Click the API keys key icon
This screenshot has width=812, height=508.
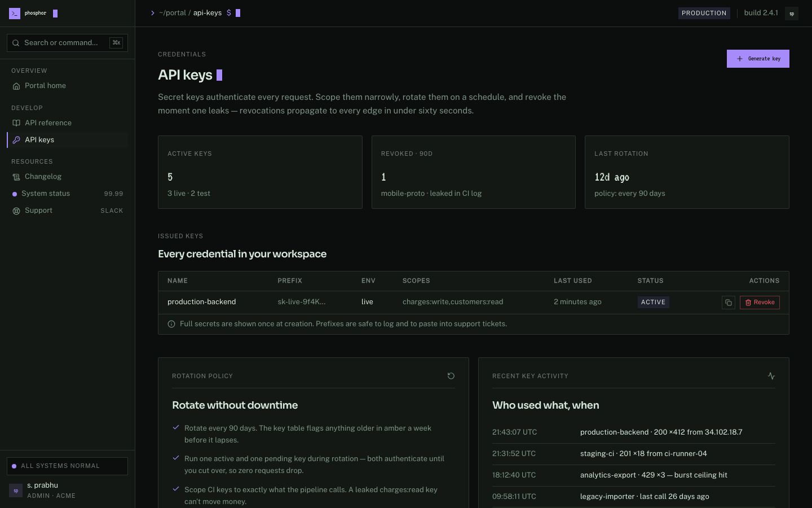pos(16,140)
